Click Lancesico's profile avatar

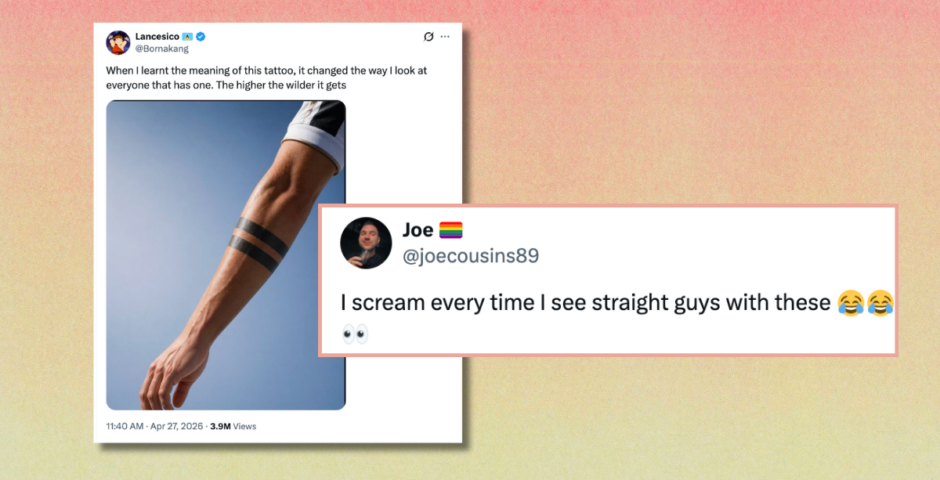tap(118, 43)
